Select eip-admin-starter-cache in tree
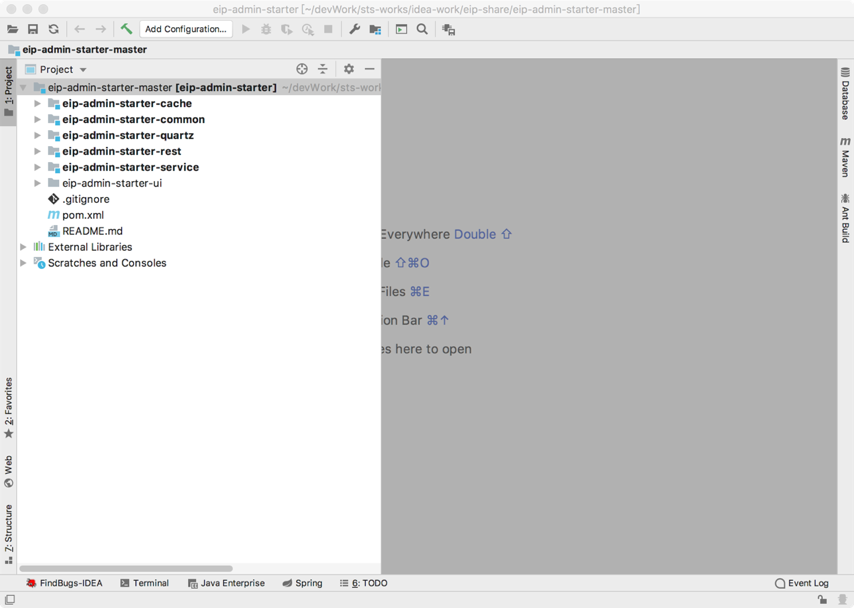The width and height of the screenshot is (854, 608). 127,103
